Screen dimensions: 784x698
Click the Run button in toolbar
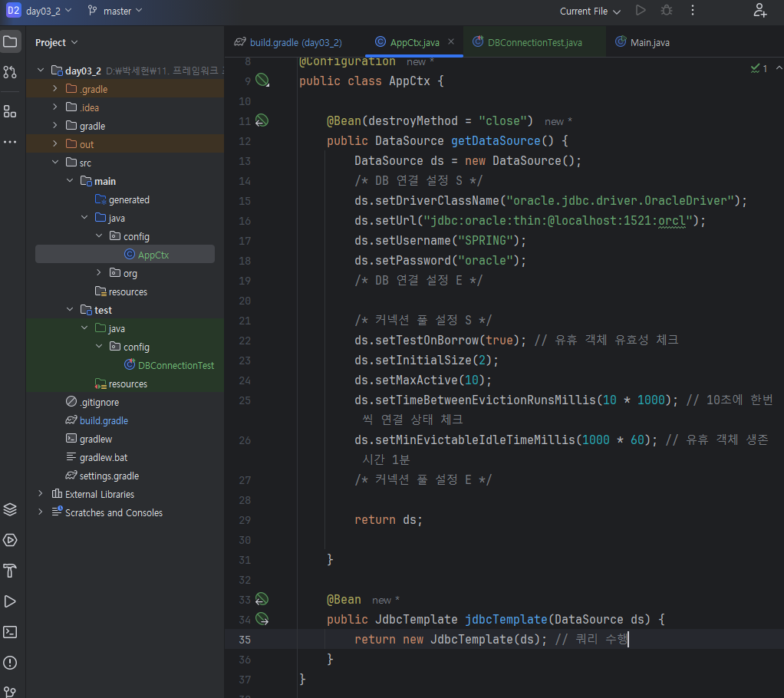(641, 11)
